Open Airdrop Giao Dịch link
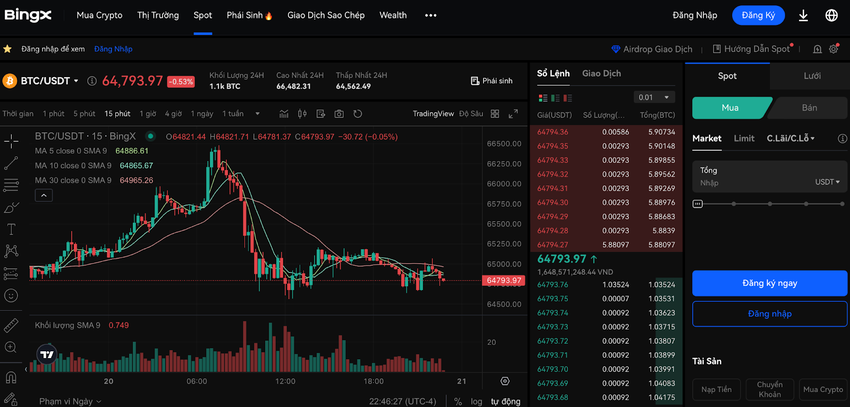This screenshot has width=850, height=407. point(652,49)
